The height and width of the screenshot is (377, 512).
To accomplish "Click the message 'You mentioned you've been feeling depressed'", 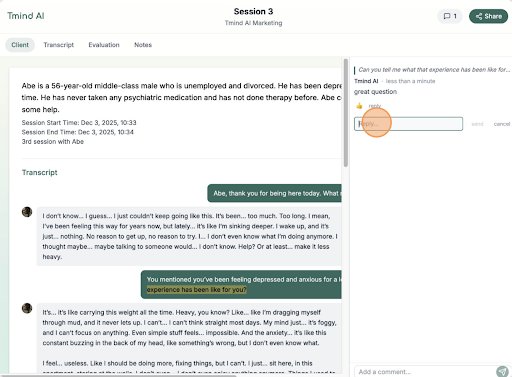I will [241, 284].
